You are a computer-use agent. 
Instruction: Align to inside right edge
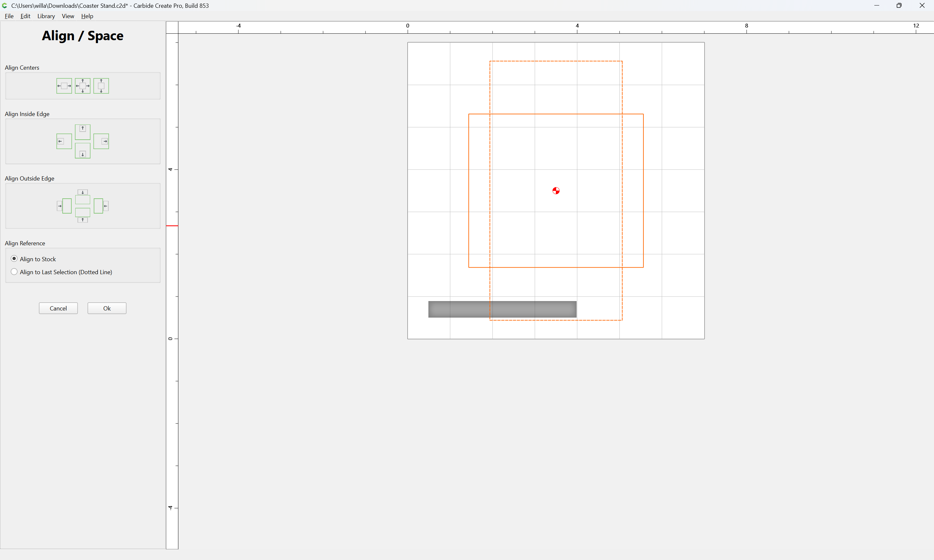click(101, 141)
